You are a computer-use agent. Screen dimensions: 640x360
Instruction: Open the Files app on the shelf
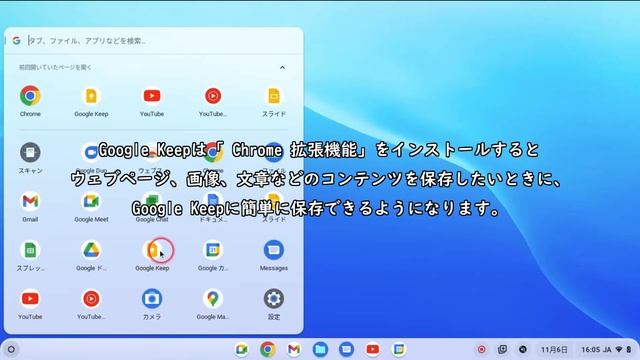(x=320, y=349)
